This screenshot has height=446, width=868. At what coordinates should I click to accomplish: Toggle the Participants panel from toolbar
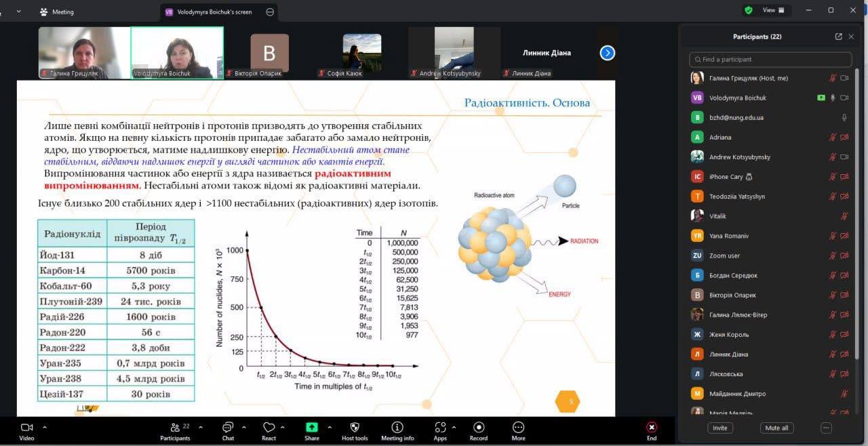(175, 428)
